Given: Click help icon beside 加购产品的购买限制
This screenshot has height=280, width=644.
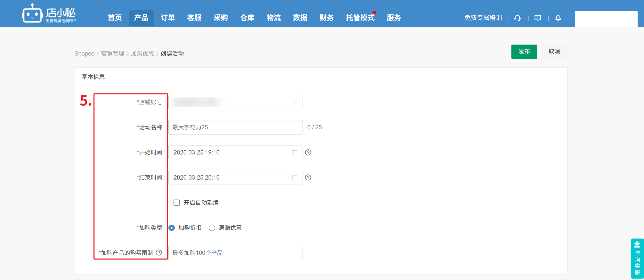Looking at the screenshot, I should (159, 253).
